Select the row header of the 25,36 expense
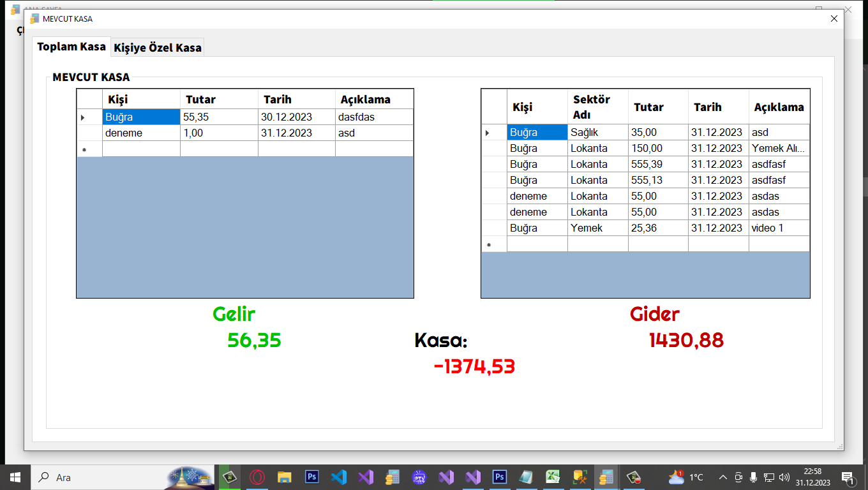The image size is (868, 490). coord(493,228)
